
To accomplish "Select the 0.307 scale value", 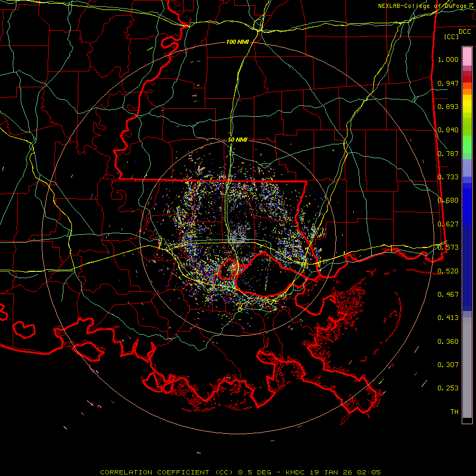I will pos(448,365).
